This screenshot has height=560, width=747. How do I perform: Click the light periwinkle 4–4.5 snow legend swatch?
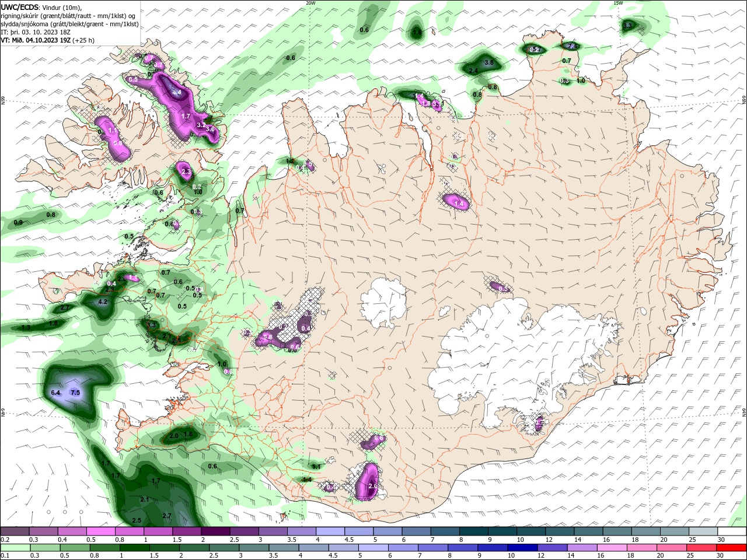point(330,531)
